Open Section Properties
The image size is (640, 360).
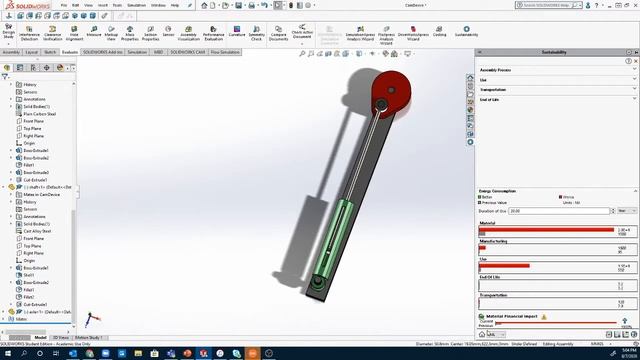(151, 33)
